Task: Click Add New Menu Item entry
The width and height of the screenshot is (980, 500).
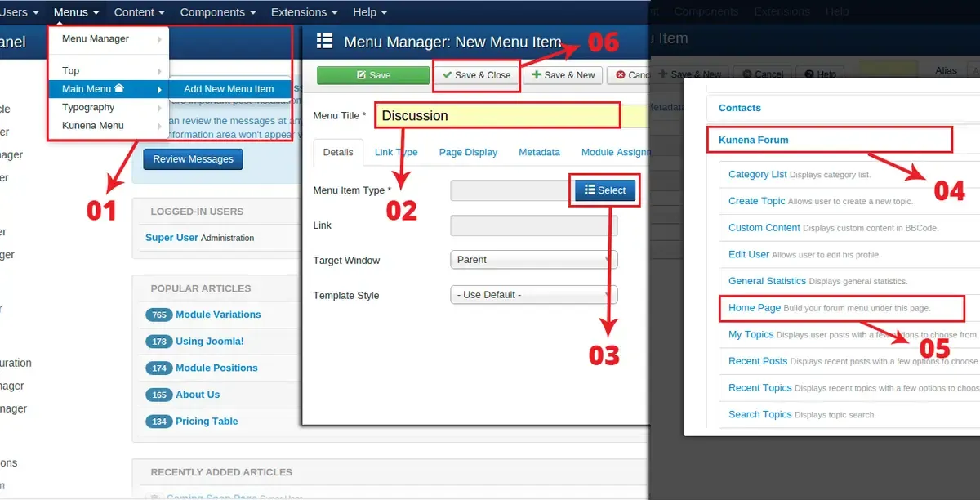Action: tap(229, 89)
